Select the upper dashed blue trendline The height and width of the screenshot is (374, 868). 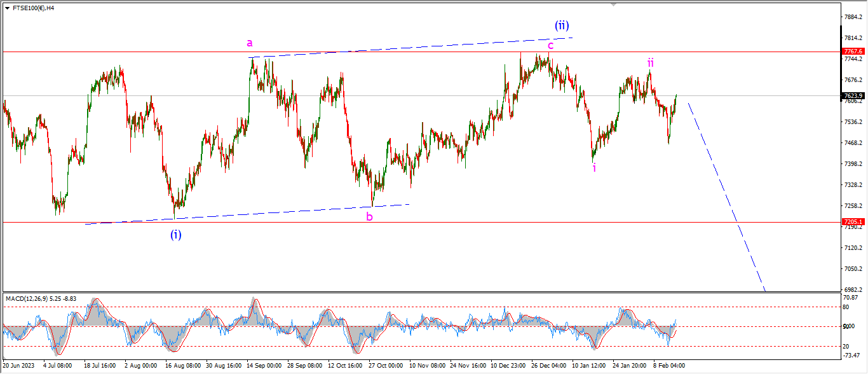click(x=413, y=48)
